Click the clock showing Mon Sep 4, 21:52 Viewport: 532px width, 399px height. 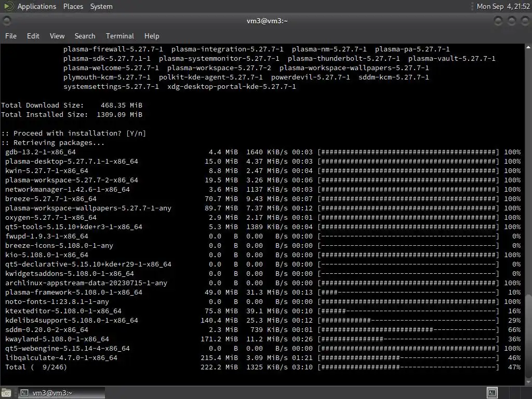[503, 6]
